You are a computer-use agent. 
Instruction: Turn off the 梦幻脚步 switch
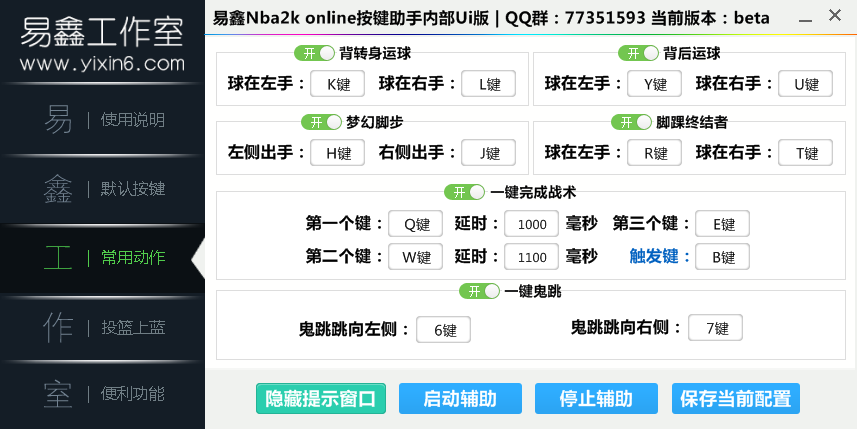pos(321,122)
